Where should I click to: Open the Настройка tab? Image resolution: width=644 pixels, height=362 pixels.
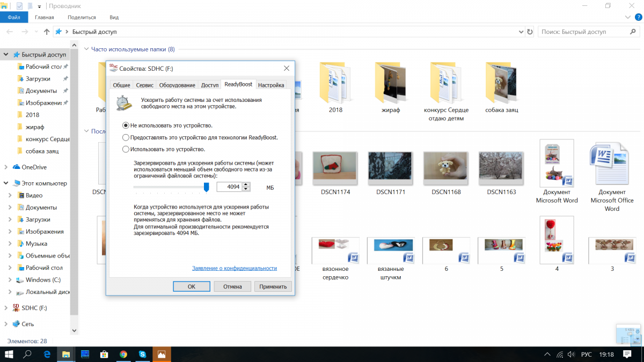[x=271, y=85]
